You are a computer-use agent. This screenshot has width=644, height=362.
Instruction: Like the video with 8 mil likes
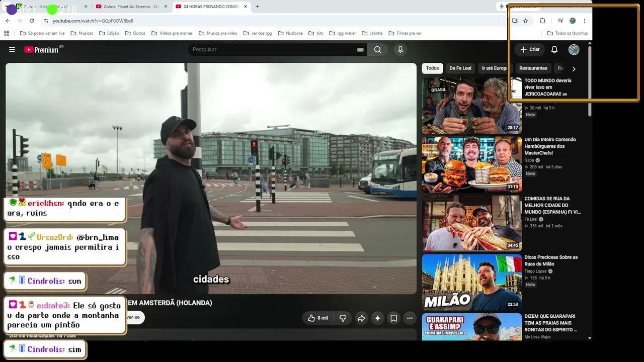click(x=318, y=318)
